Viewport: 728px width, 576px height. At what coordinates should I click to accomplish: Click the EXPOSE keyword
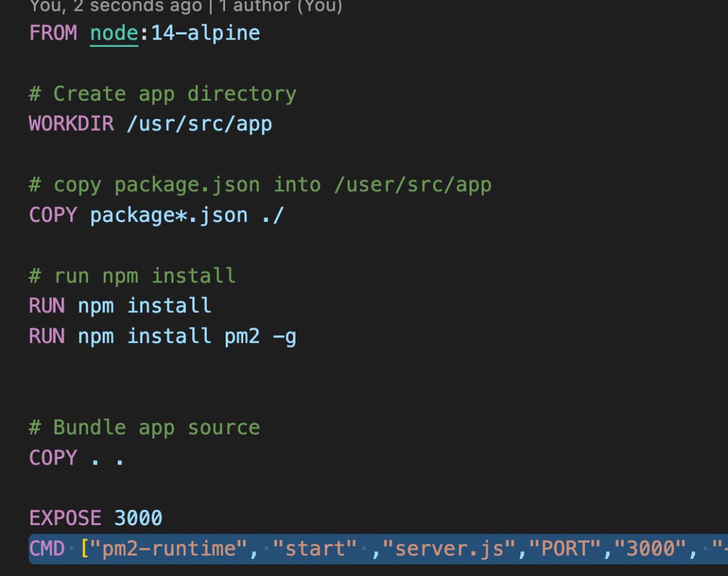tap(66, 518)
